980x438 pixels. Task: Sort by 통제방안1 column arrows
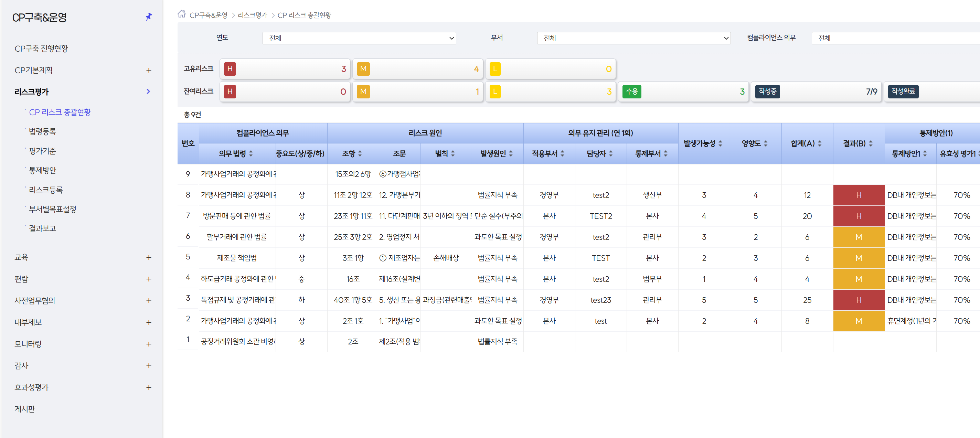click(x=925, y=154)
